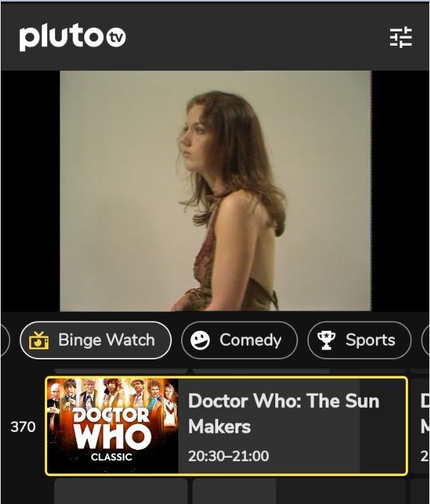Select the partially visible category chip at right edge

(x=426, y=341)
